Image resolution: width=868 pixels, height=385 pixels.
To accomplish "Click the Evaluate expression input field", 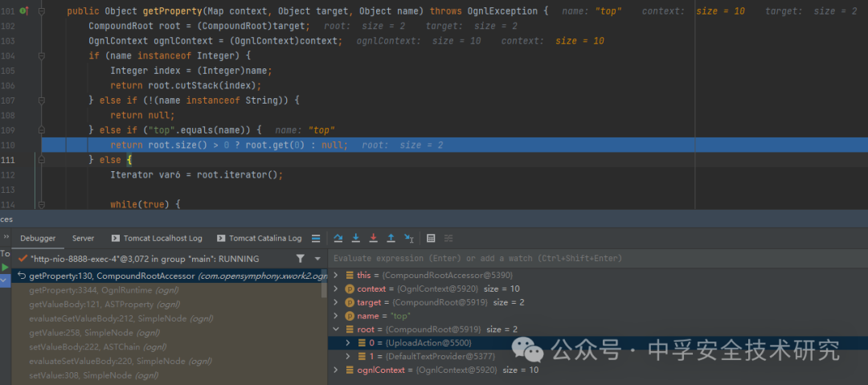I will tap(598, 259).
